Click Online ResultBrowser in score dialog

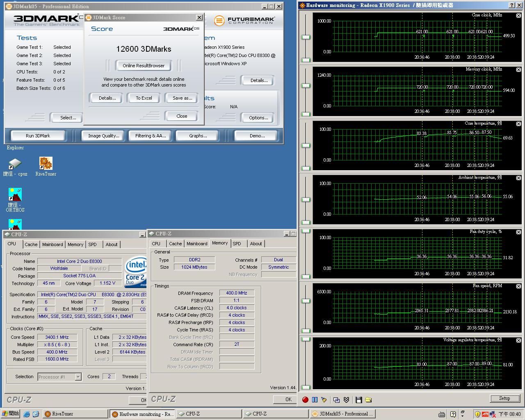tap(144, 66)
